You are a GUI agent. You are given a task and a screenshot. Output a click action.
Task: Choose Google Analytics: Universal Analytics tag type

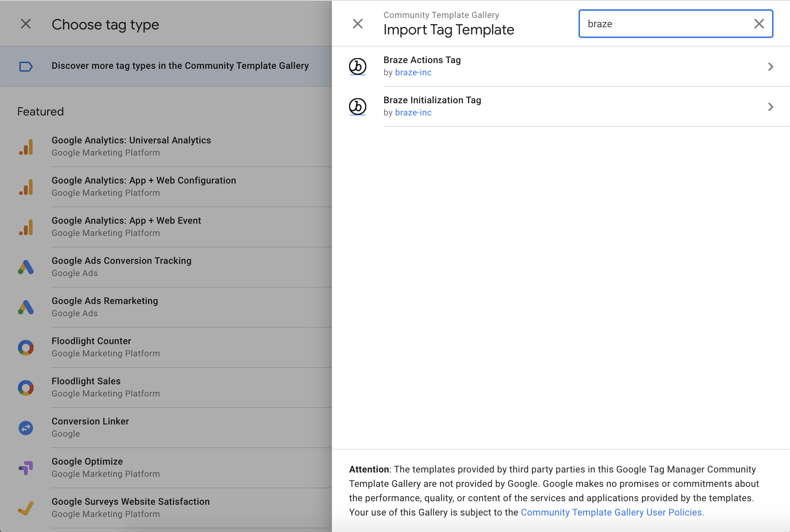[166, 147]
